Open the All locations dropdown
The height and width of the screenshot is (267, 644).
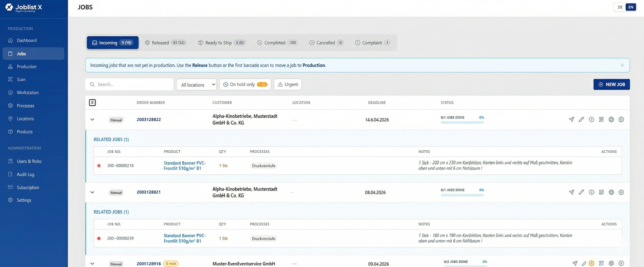197,85
